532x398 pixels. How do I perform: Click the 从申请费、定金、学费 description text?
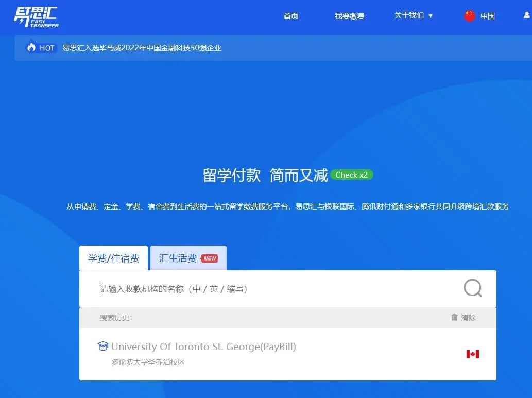288,206
